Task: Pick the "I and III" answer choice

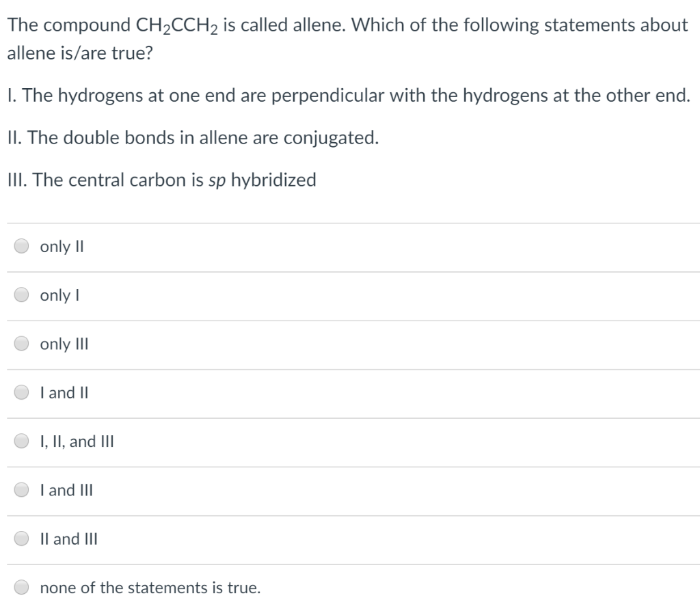Action: point(20,490)
